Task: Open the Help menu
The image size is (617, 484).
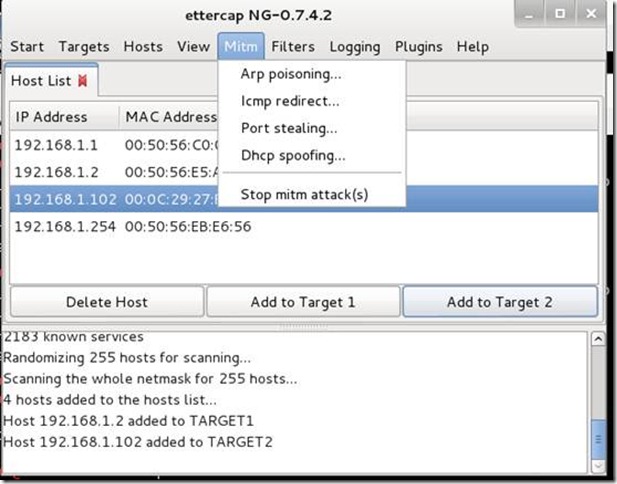Action: pyautogui.click(x=473, y=46)
